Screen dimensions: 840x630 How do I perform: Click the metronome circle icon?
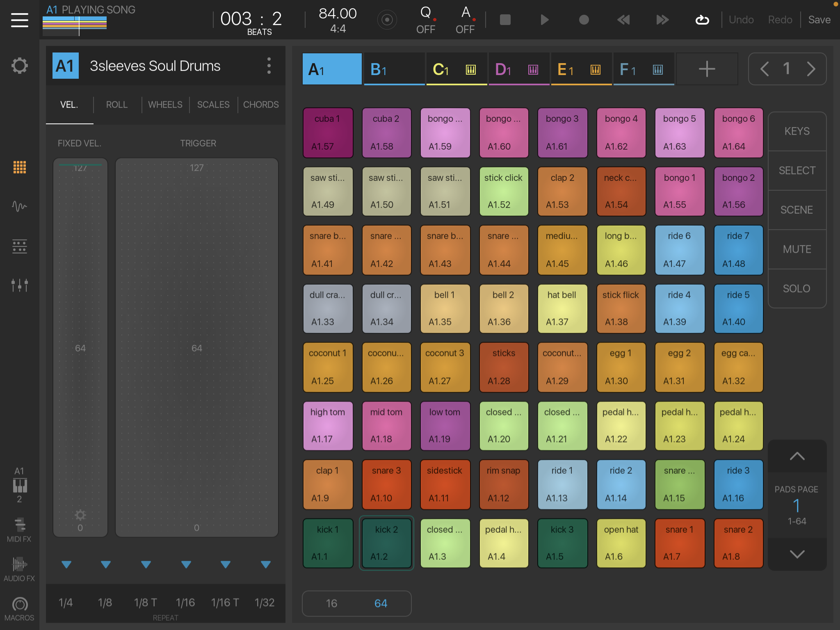(x=387, y=20)
